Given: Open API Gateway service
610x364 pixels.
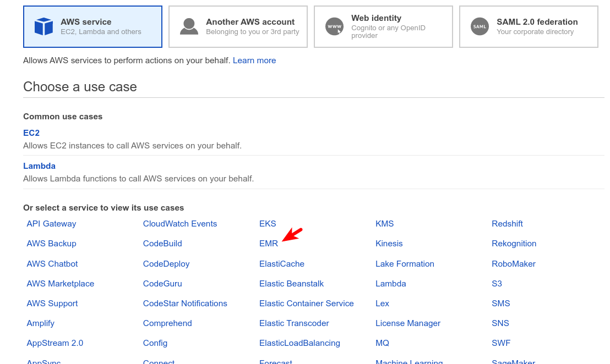Looking at the screenshot, I should click(51, 224).
